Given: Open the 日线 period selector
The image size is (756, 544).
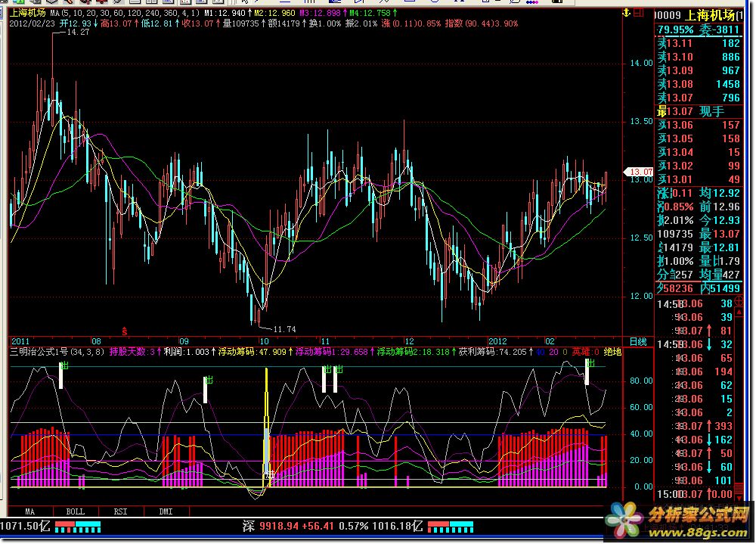Looking at the screenshot, I should (638, 342).
